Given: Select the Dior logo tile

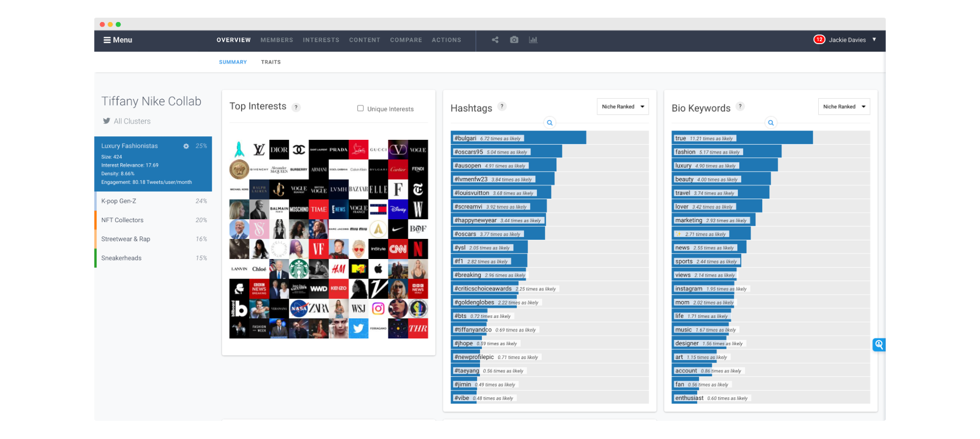Looking at the screenshot, I should 279,150.
